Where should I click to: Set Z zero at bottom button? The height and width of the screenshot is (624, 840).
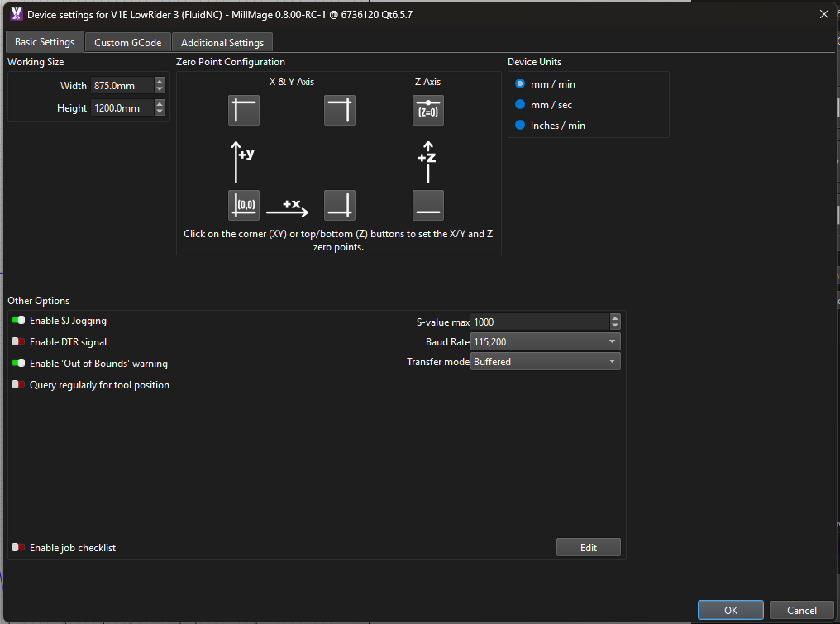pos(428,205)
